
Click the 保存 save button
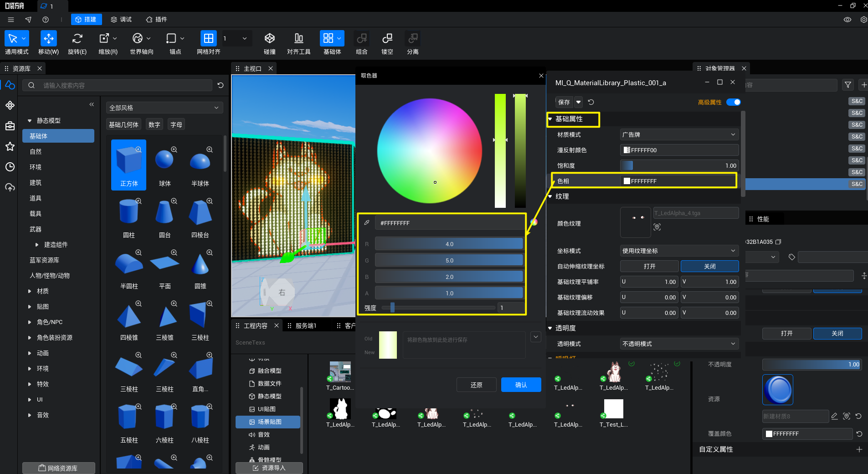click(564, 102)
